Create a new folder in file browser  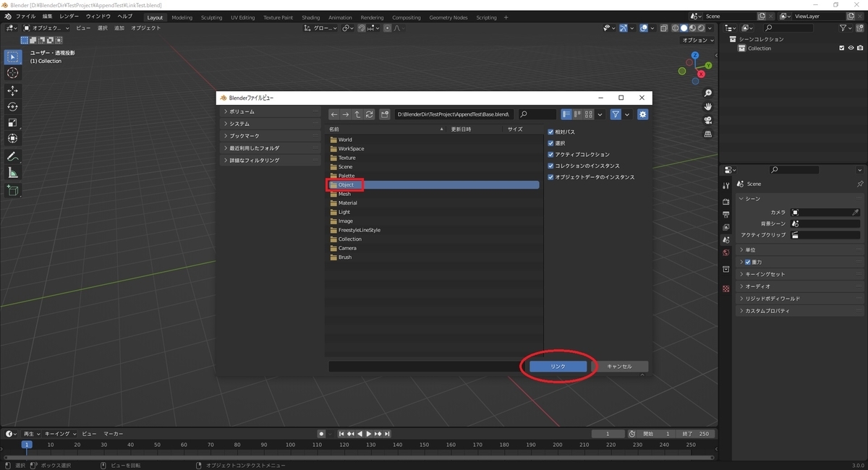point(385,114)
